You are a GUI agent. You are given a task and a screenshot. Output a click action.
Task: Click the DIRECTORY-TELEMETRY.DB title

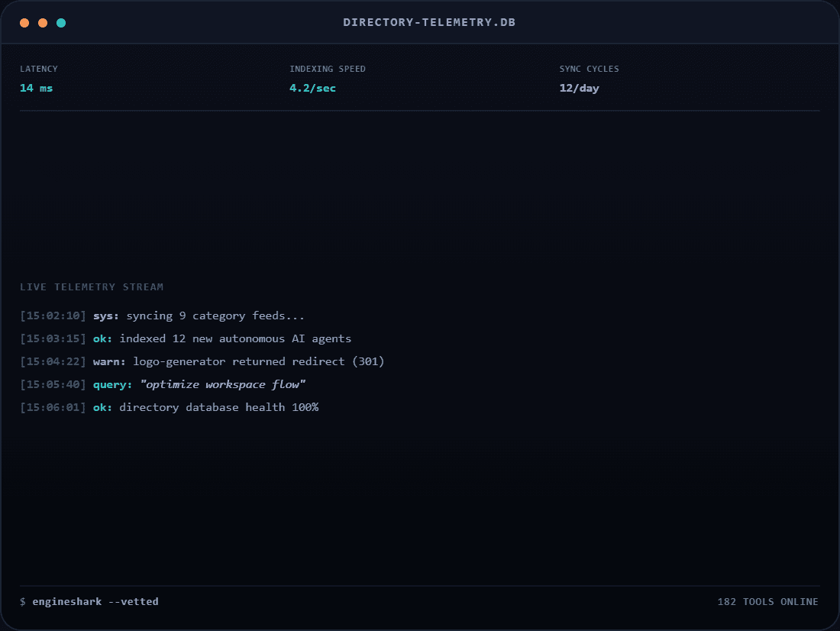[429, 22]
